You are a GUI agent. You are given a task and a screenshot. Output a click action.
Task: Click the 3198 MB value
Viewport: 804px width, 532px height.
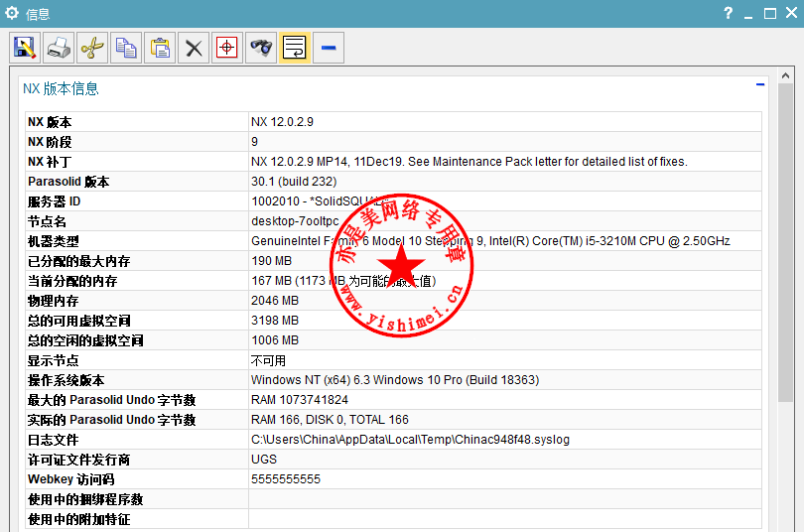tap(275, 321)
